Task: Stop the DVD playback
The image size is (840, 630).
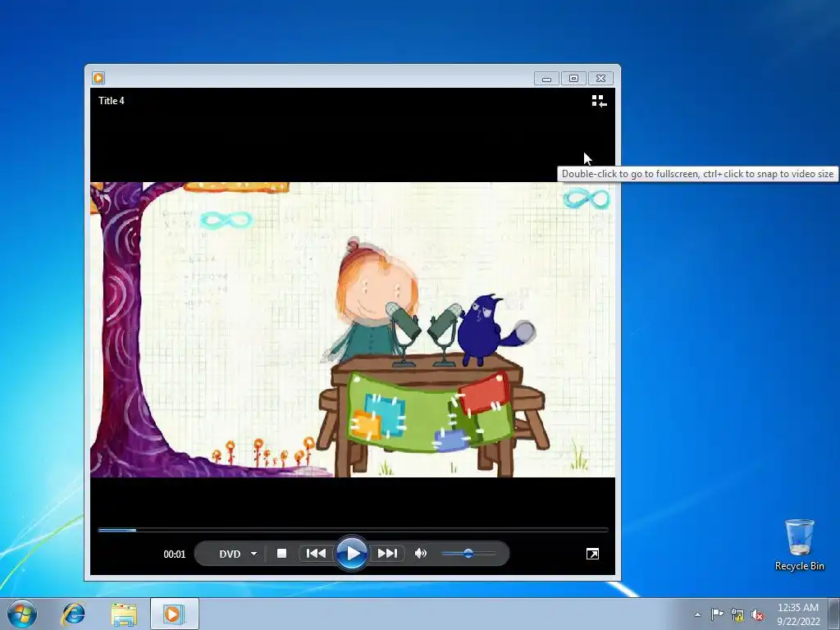Action: click(282, 554)
